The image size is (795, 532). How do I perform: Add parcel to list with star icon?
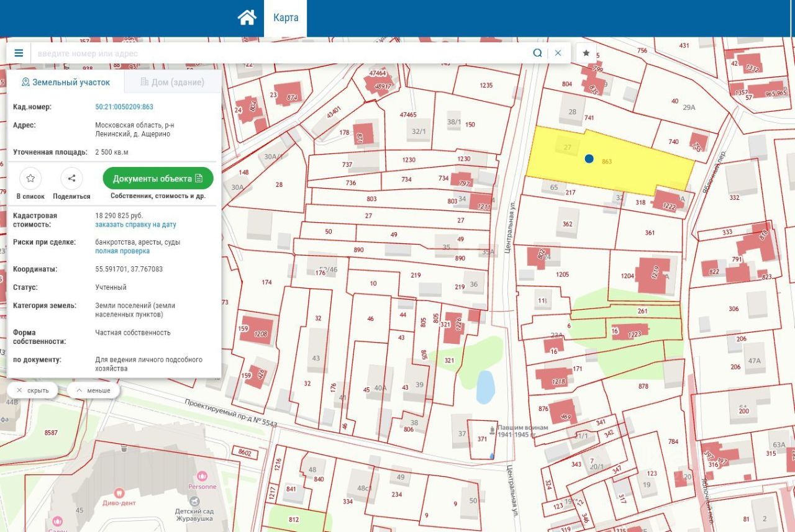(30, 179)
